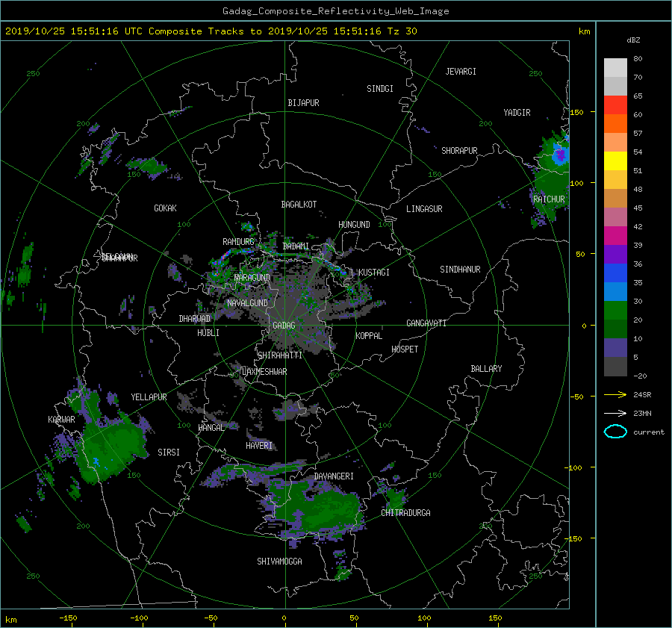Click the YADGIR city label

click(517, 113)
